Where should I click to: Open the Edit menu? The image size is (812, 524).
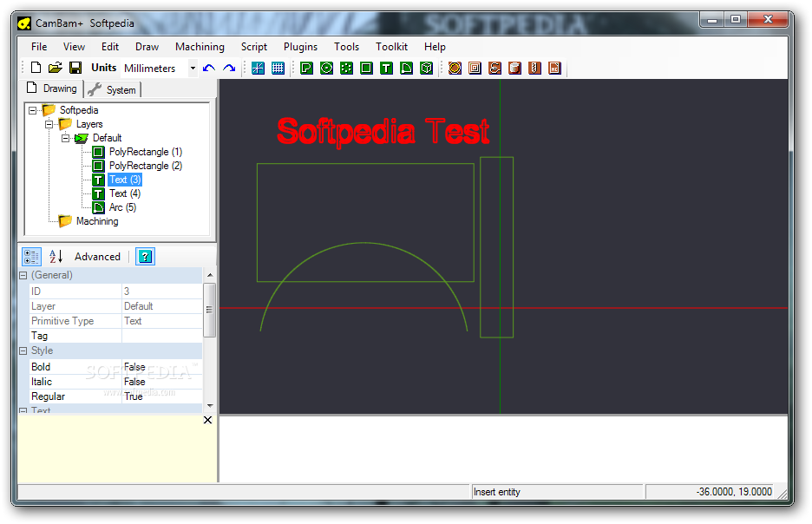(x=110, y=47)
